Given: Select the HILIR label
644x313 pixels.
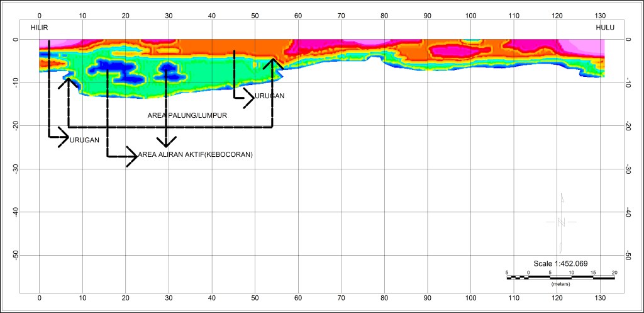Looking at the screenshot, I should pyautogui.click(x=40, y=28).
